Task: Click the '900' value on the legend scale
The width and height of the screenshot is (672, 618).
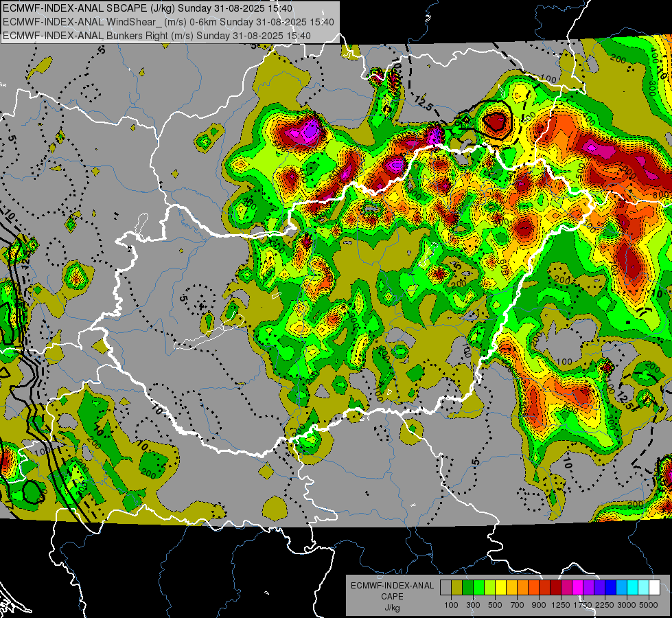Action: [539, 605]
